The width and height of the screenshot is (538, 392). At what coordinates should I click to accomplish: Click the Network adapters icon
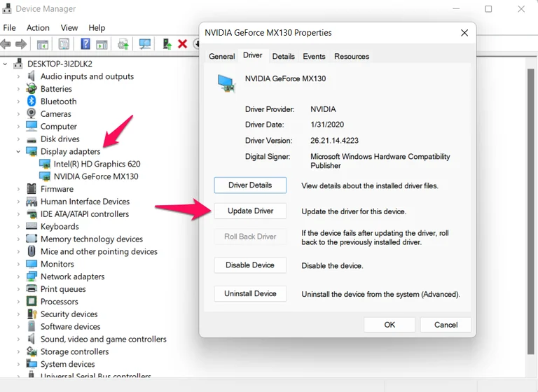pyautogui.click(x=32, y=276)
